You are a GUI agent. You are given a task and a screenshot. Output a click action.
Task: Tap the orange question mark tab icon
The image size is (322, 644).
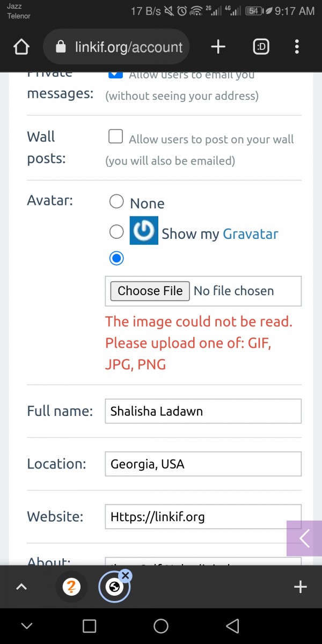tap(71, 587)
